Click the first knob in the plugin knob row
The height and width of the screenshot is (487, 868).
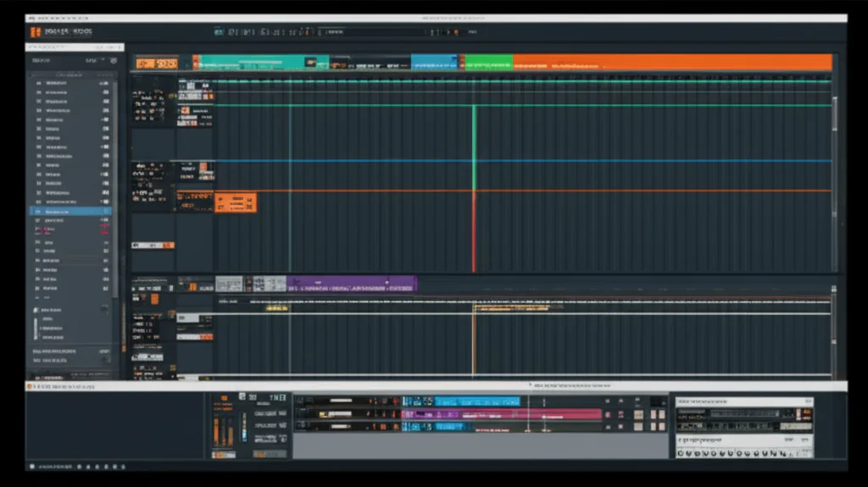click(681, 453)
